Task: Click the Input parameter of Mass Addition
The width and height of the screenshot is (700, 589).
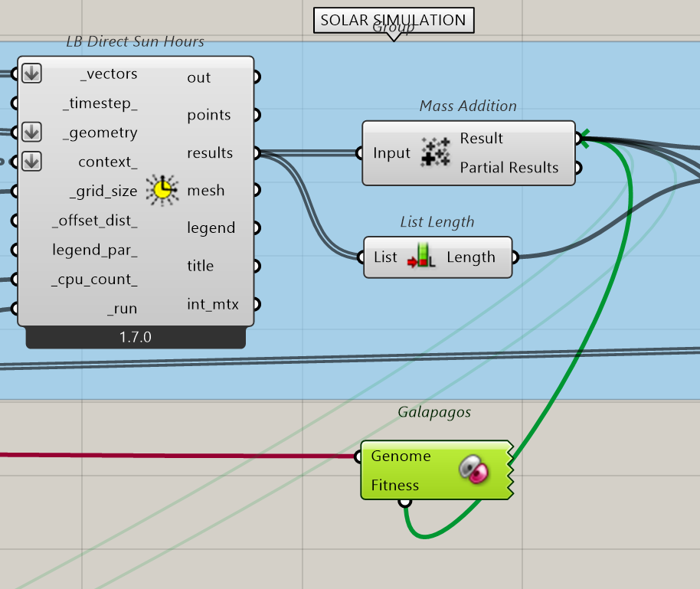Action: [391, 153]
